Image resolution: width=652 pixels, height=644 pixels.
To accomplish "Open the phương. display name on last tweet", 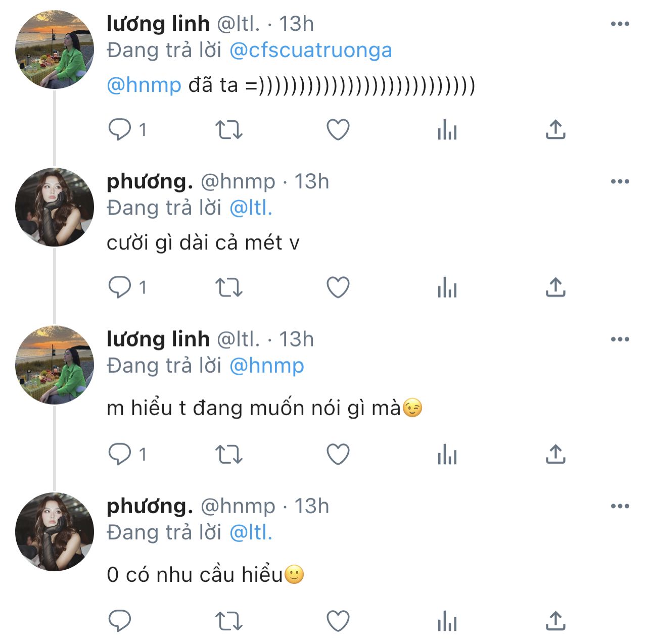I will [x=150, y=506].
